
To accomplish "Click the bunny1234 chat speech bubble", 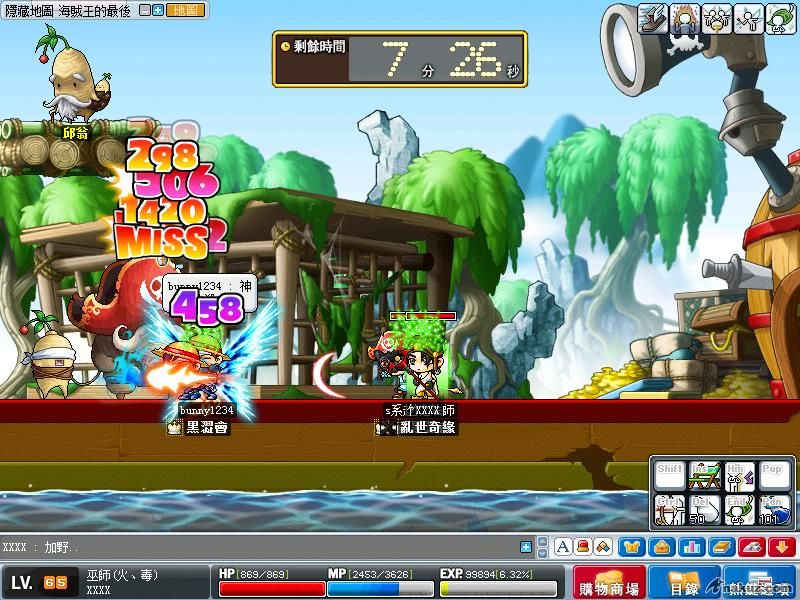I will tap(210, 293).
